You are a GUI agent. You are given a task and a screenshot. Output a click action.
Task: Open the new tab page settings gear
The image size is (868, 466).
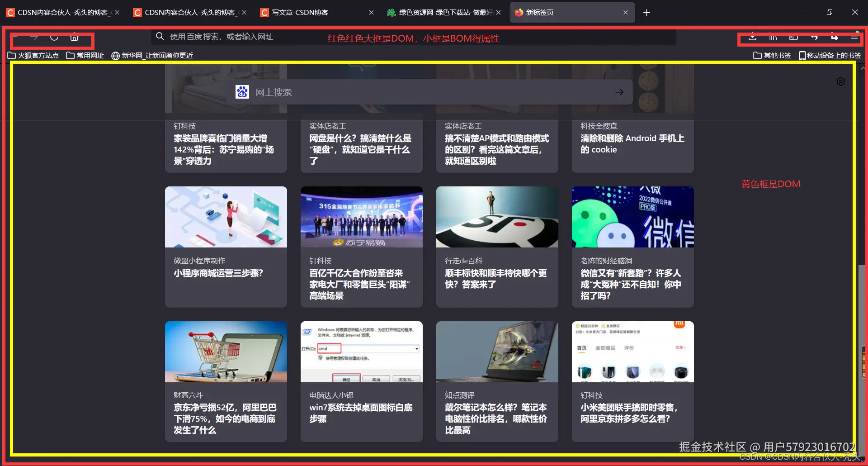click(840, 81)
